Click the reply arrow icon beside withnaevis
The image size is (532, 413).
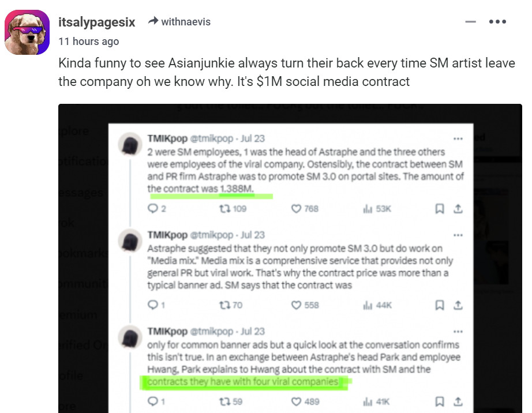click(153, 21)
